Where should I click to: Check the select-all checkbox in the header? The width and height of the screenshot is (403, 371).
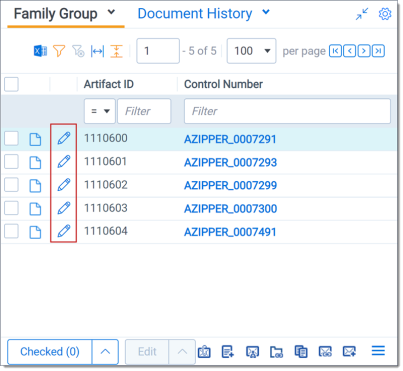point(11,84)
